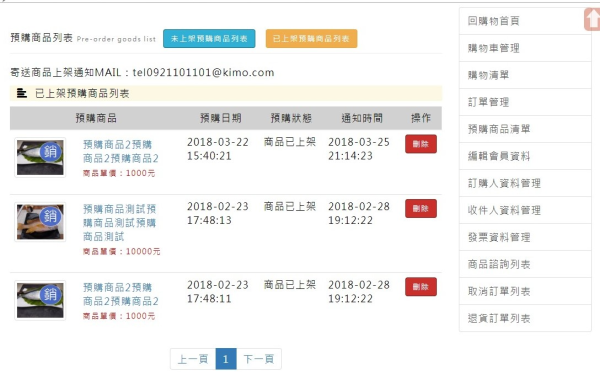Click the scroll-to-top arrow icon
This screenshot has height=385, width=600.
[x=592, y=19]
